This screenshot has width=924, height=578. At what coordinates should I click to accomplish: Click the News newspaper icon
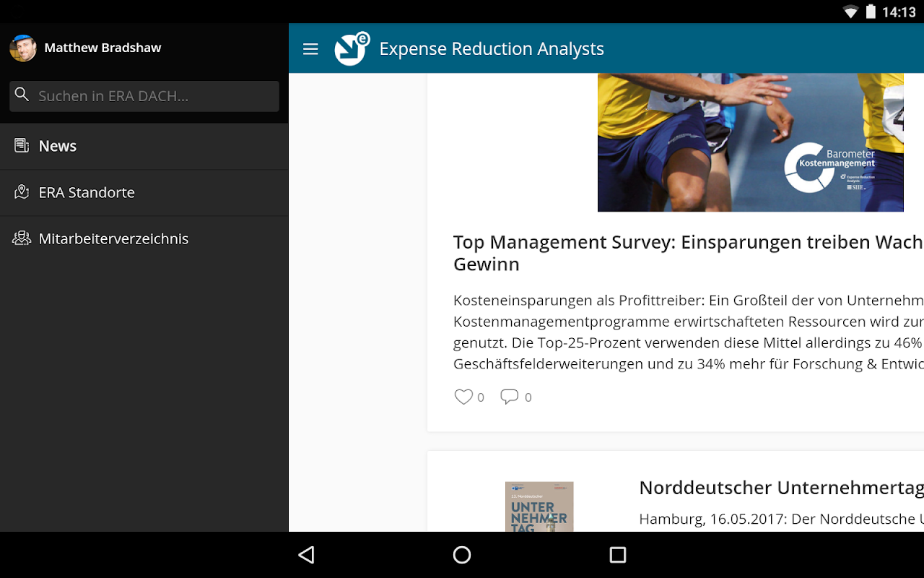(22, 146)
